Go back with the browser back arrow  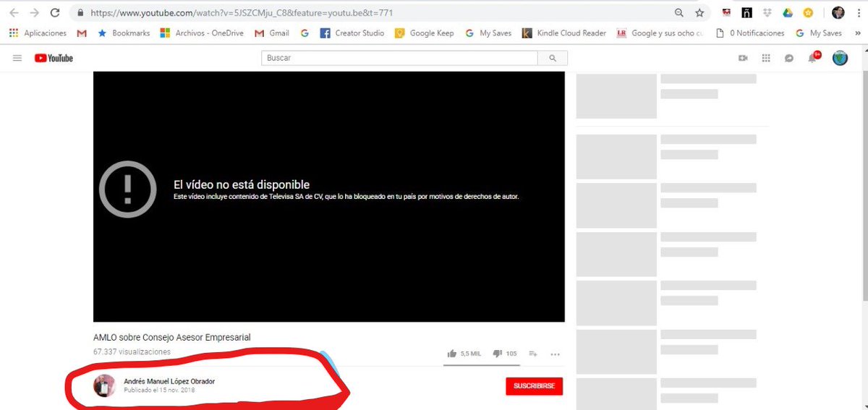pyautogui.click(x=14, y=13)
